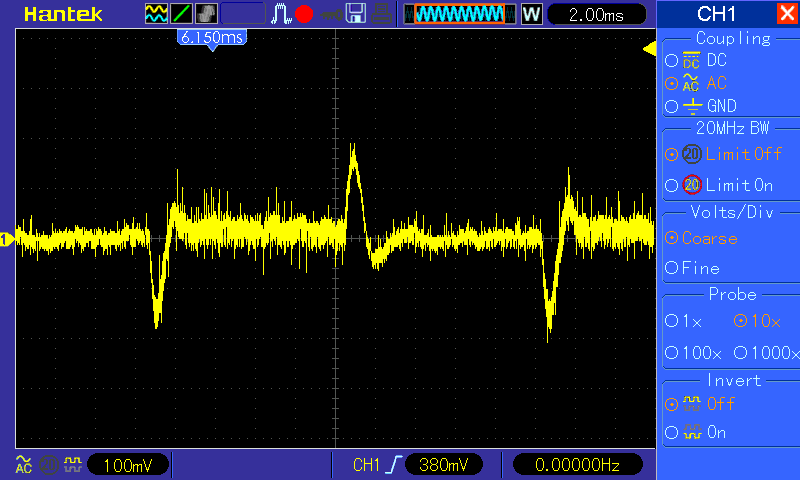Image resolution: width=800 pixels, height=480 pixels.
Task: Click the CH1 trigger source label
Action: click(x=366, y=465)
